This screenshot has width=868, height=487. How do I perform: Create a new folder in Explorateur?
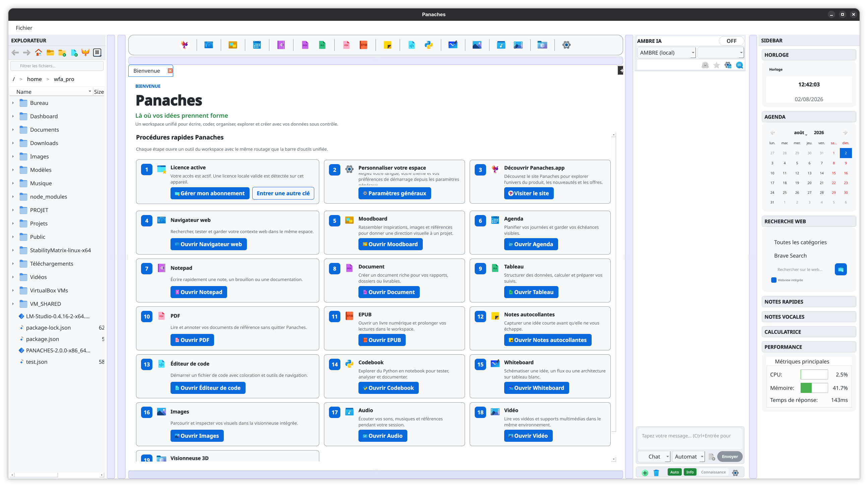[62, 53]
